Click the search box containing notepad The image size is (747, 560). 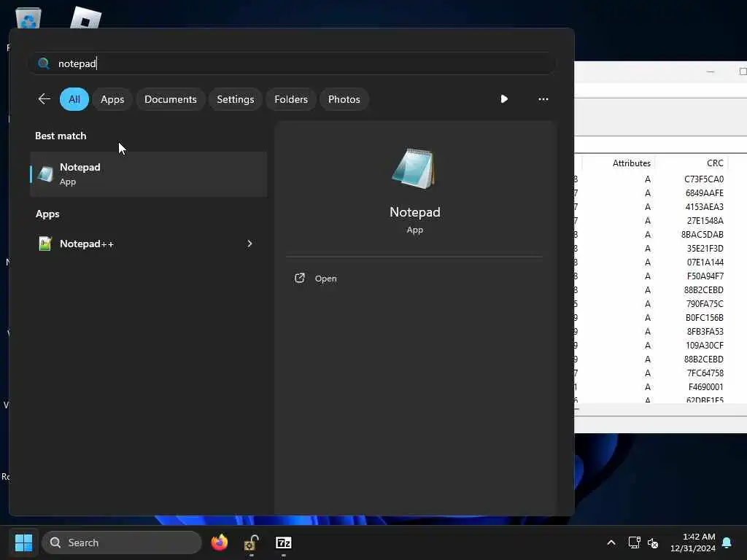[x=292, y=63]
